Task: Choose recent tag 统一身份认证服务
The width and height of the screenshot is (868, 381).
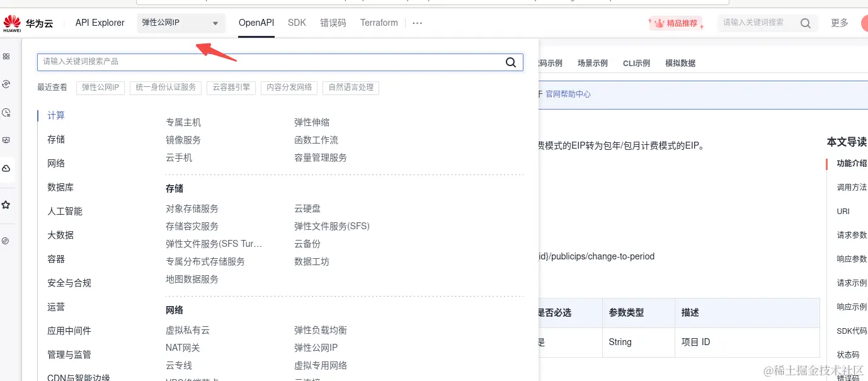Action: click(166, 88)
